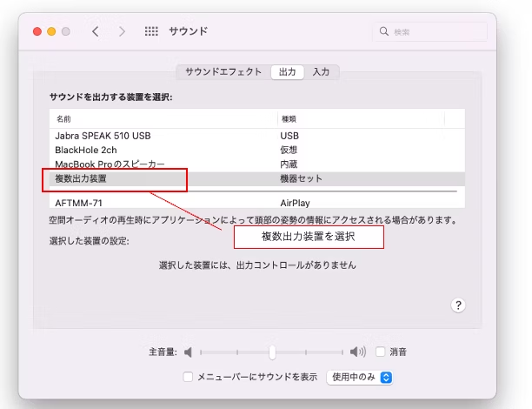Toggle メニューバーにサウンドを表示 checkbox
This screenshot has width=532, height=409.
click(x=188, y=377)
